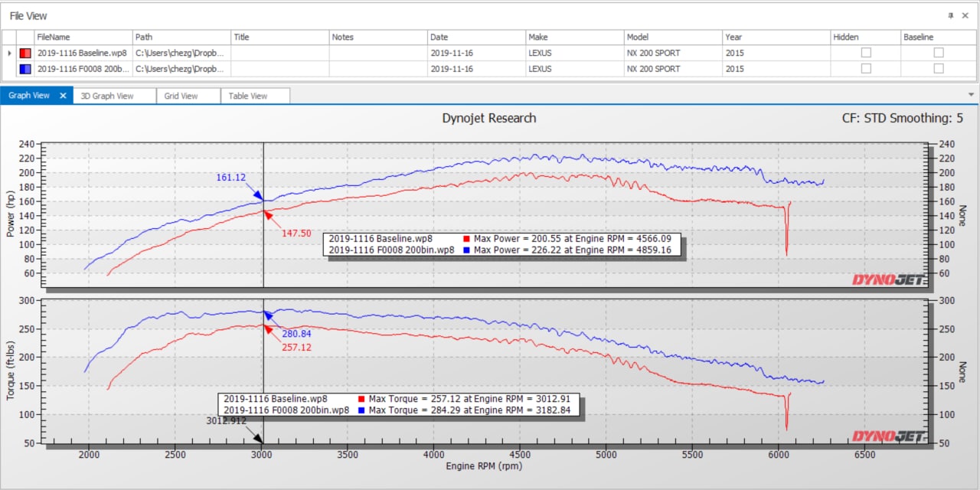Check the Baseline box for F0008 200bin.wp8

click(x=938, y=69)
